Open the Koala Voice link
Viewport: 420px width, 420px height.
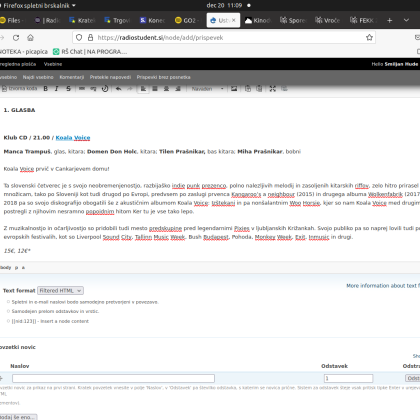click(73, 138)
